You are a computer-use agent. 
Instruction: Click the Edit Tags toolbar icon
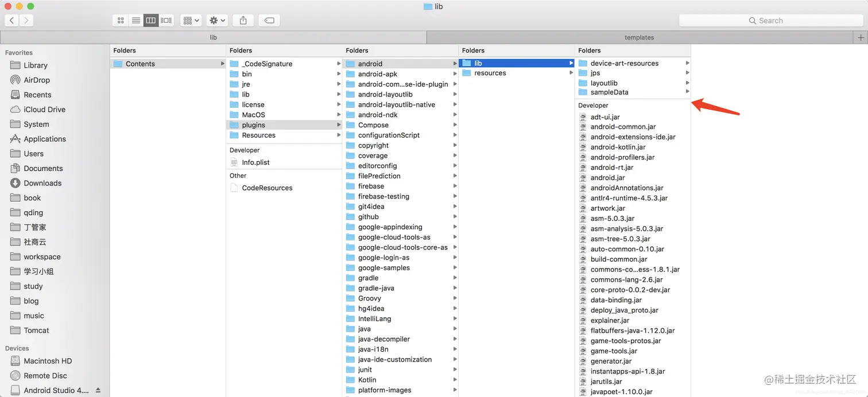coord(269,21)
